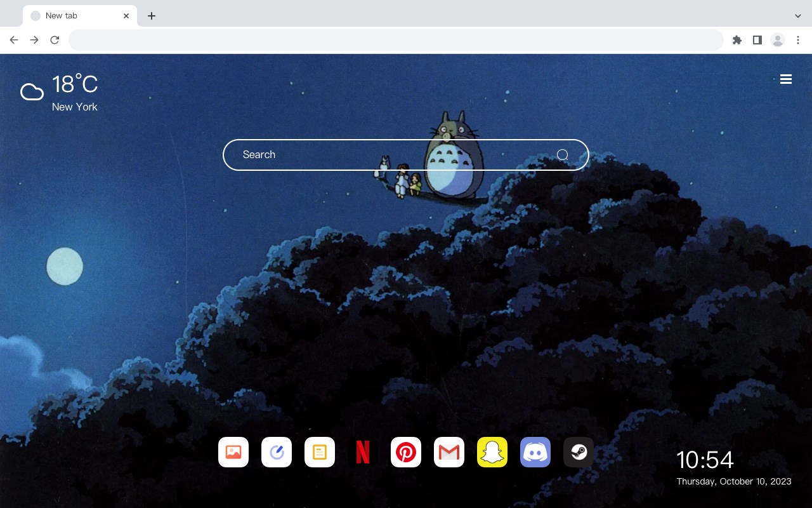Open the Snapchat shortcut
This screenshot has height=508, width=812.
492,452
